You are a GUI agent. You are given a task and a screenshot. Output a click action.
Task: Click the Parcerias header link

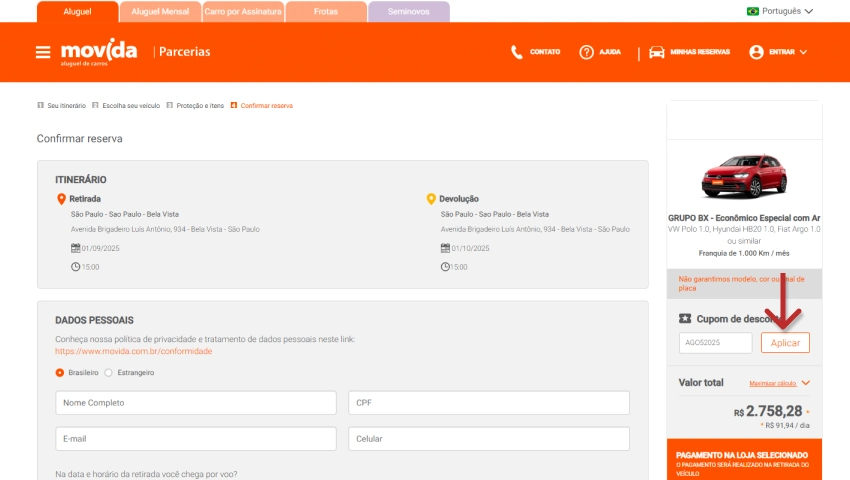tap(184, 52)
